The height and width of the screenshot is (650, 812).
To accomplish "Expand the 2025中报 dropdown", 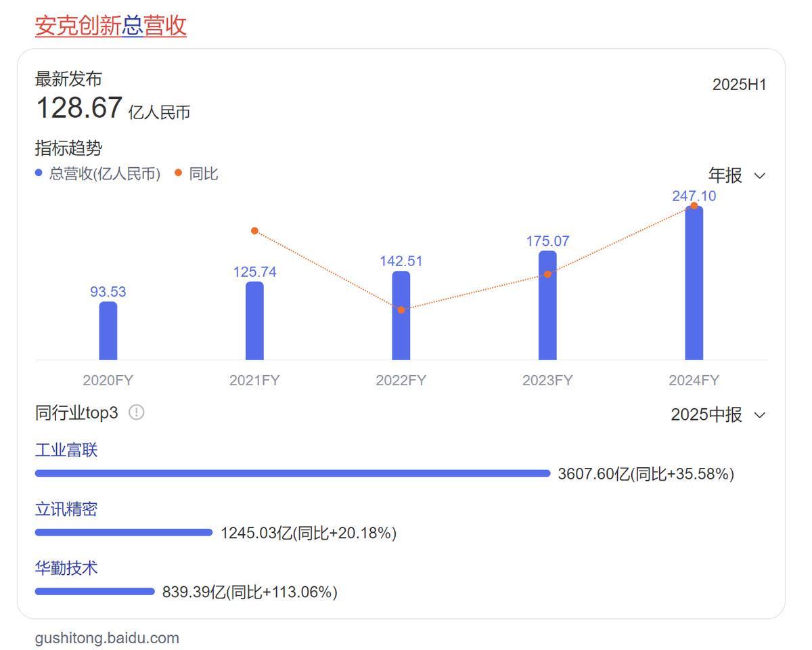I will pos(718,414).
